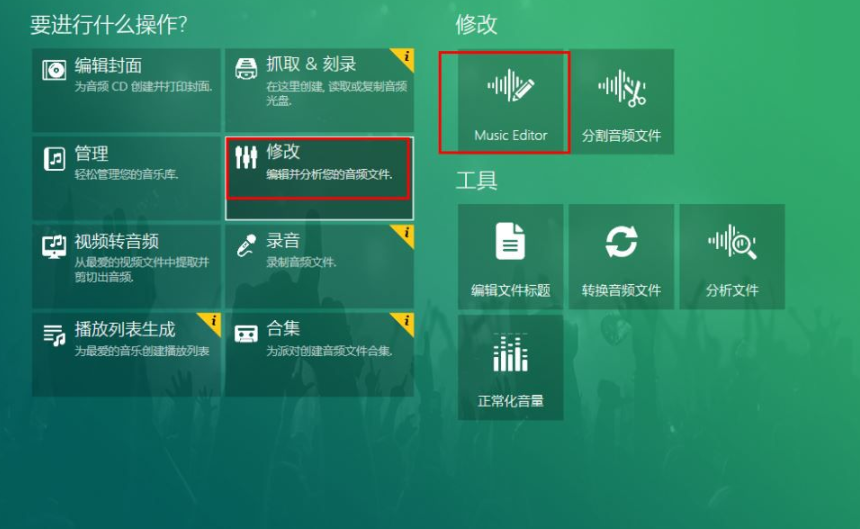This screenshot has height=529, width=860.
Task: Select the 修改 menu tile
Action: (x=319, y=178)
